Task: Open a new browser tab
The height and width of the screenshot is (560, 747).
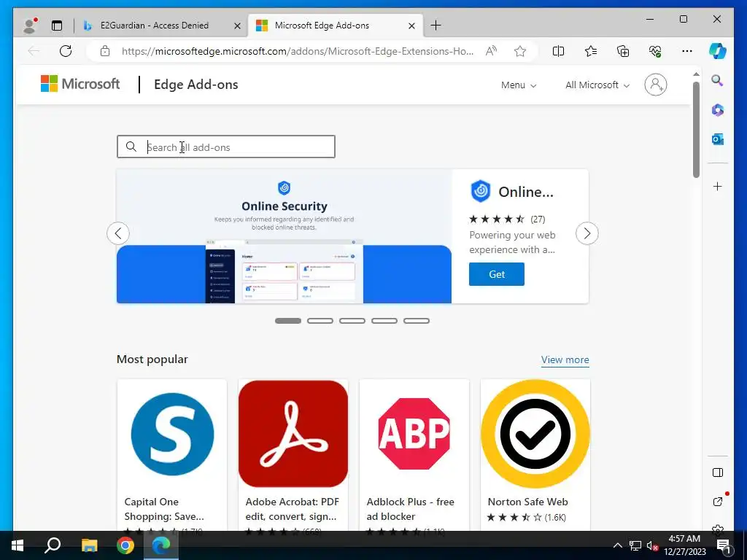Action: pos(436,26)
